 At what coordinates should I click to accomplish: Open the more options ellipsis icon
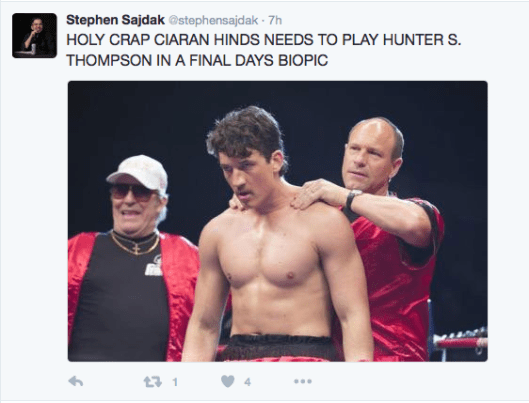click(x=303, y=381)
